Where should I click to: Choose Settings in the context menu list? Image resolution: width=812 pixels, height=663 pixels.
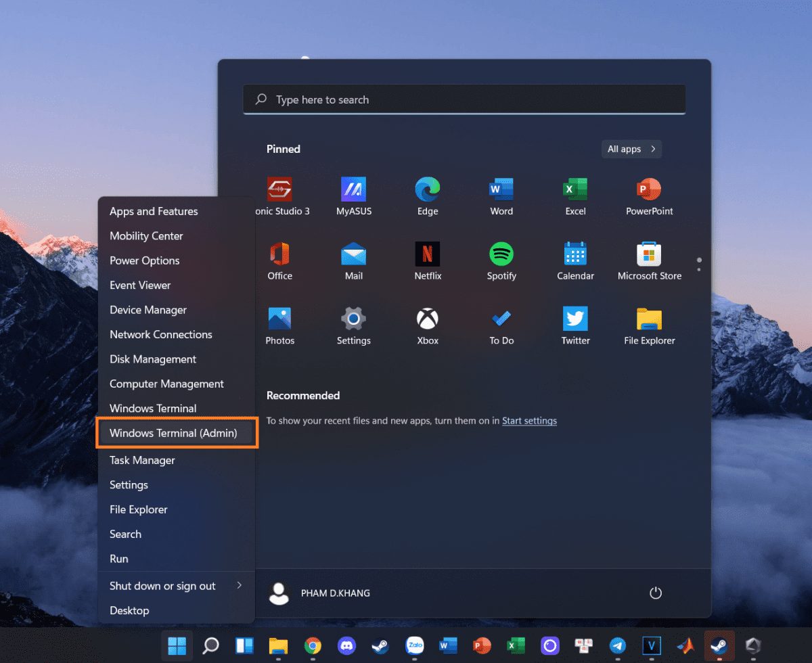177,485
